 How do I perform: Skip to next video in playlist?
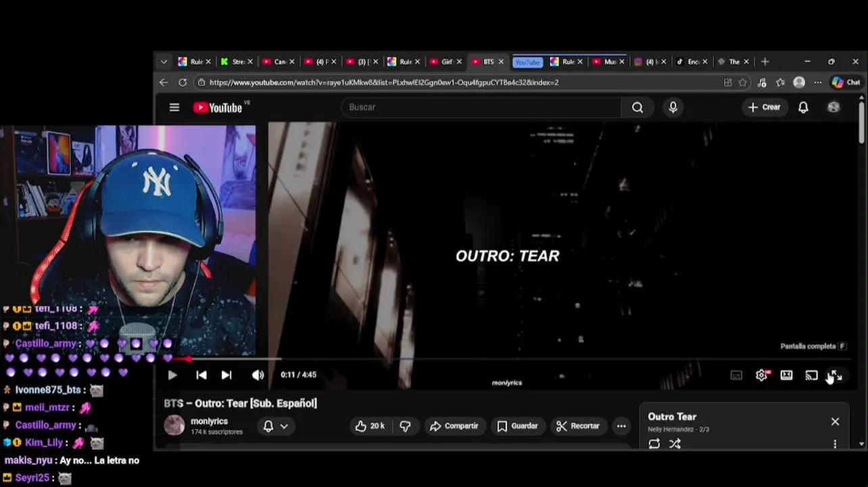226,375
